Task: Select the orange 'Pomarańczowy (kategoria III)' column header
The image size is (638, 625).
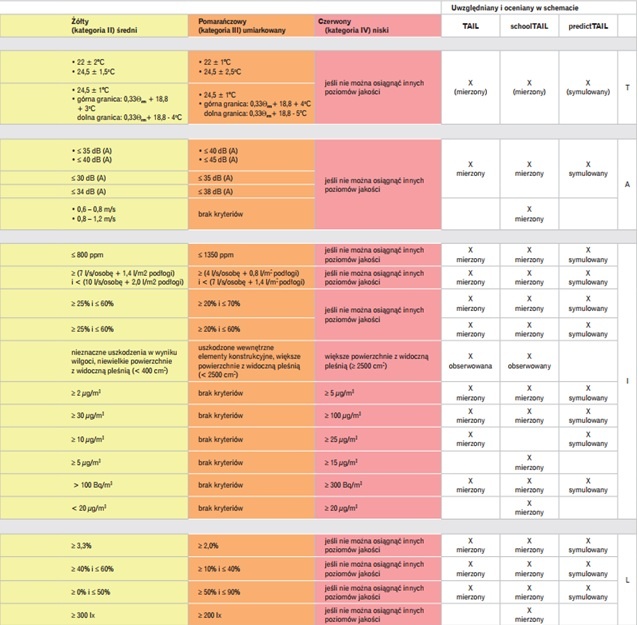Action: tap(251, 26)
